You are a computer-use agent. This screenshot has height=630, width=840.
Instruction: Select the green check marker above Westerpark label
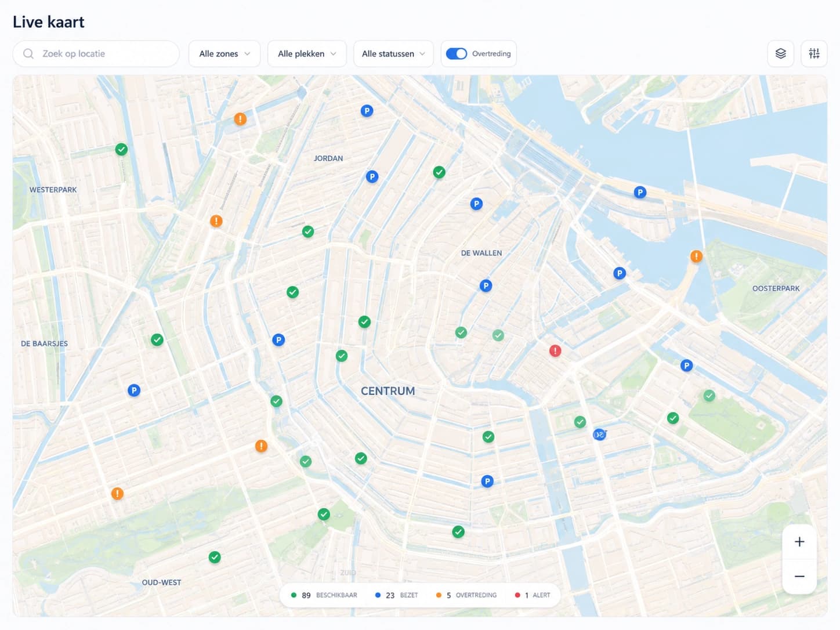click(121, 150)
